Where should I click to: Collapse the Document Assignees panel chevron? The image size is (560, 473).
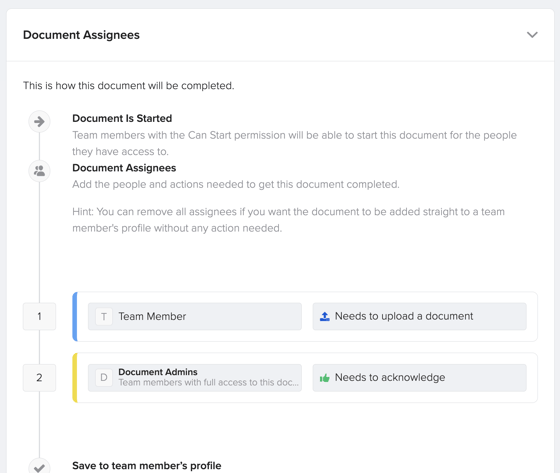coord(532,35)
